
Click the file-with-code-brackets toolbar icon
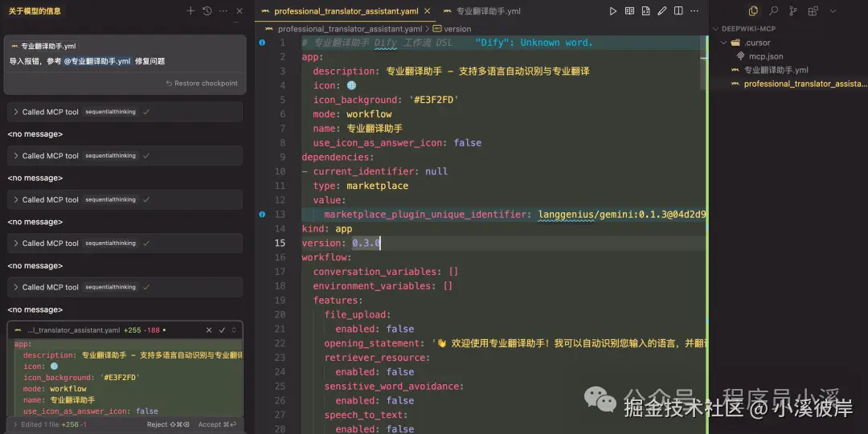[x=645, y=11]
